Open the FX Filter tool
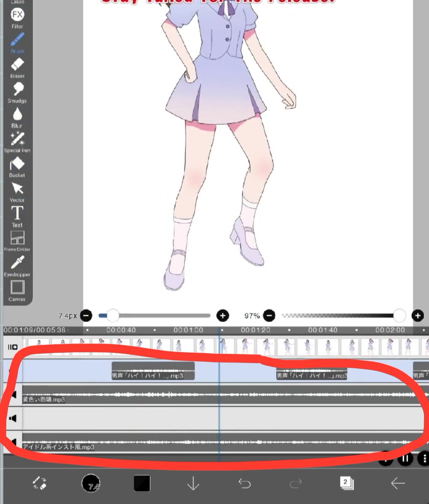 click(17, 19)
